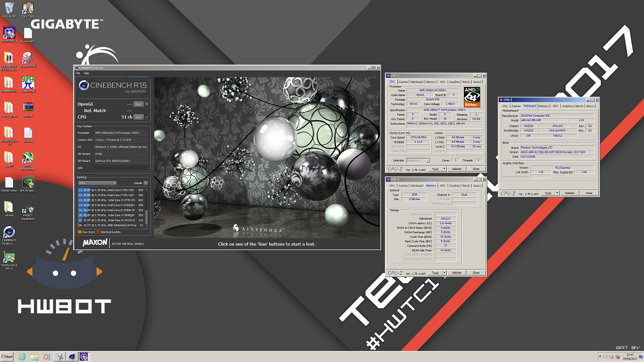Expand ranking Details arrow in Cinebench
This screenshot has width=644, height=362.
tap(146, 183)
